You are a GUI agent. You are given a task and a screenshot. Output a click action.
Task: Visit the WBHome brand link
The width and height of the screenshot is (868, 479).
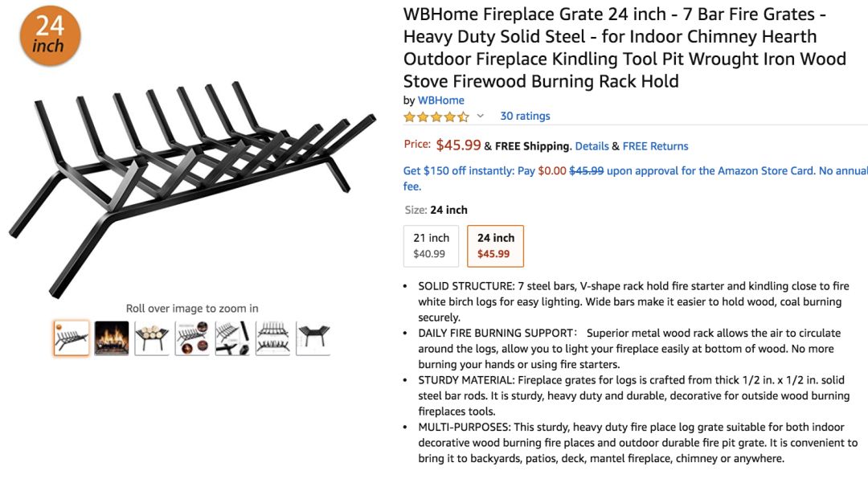[x=440, y=100]
